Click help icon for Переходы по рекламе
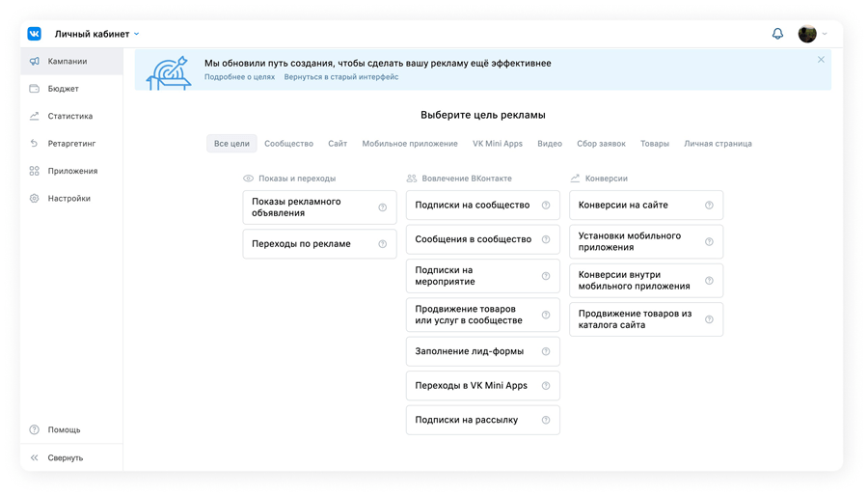868x496 pixels. point(383,244)
